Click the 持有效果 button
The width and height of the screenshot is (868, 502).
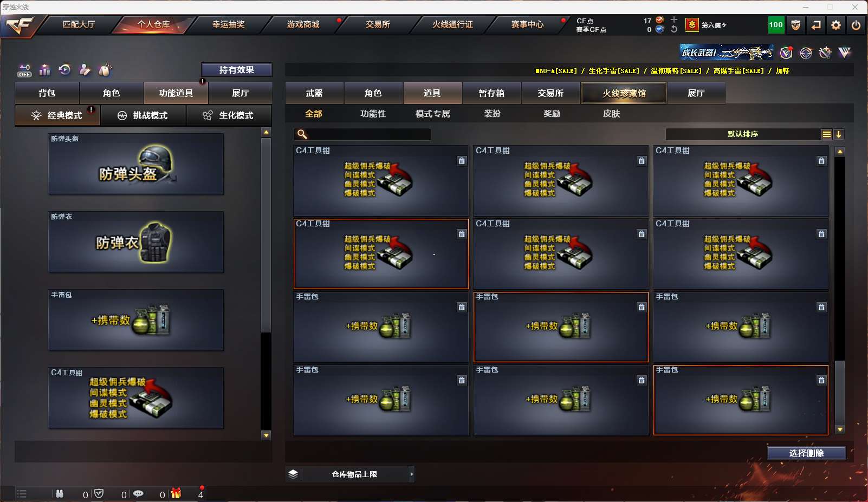237,70
